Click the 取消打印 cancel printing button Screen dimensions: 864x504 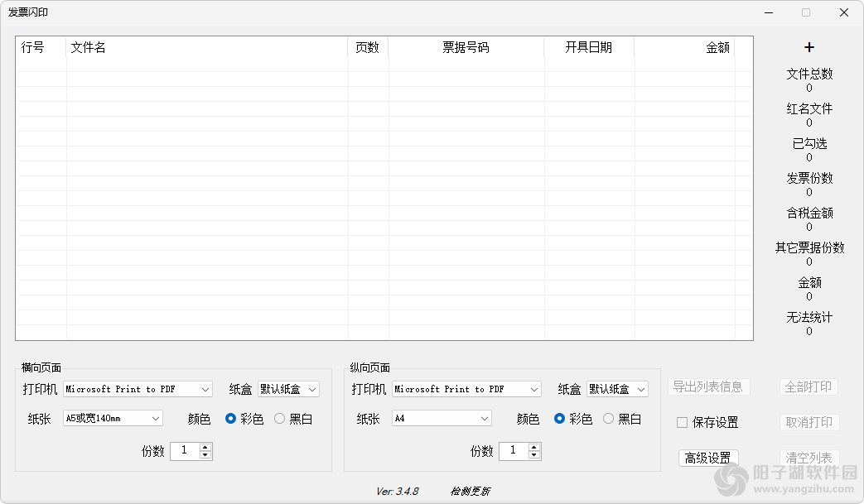(808, 422)
